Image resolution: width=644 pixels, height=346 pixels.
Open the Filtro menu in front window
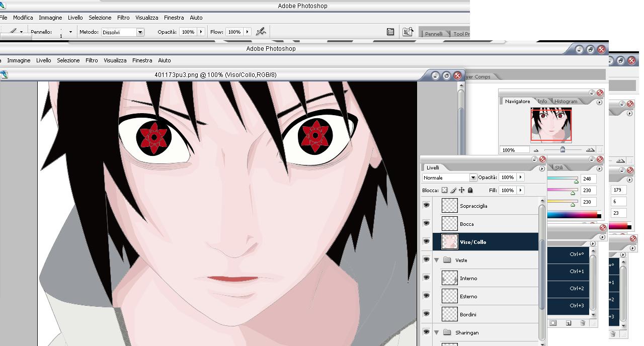click(x=92, y=60)
